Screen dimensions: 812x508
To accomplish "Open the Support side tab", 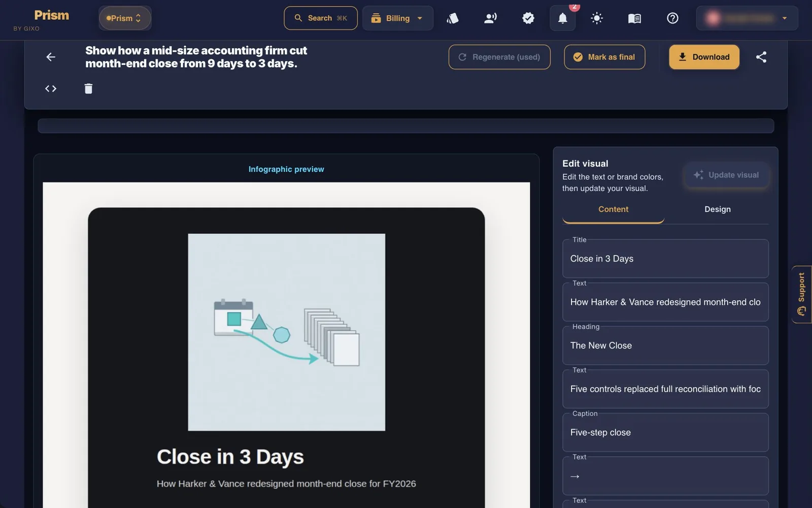I will pyautogui.click(x=802, y=294).
